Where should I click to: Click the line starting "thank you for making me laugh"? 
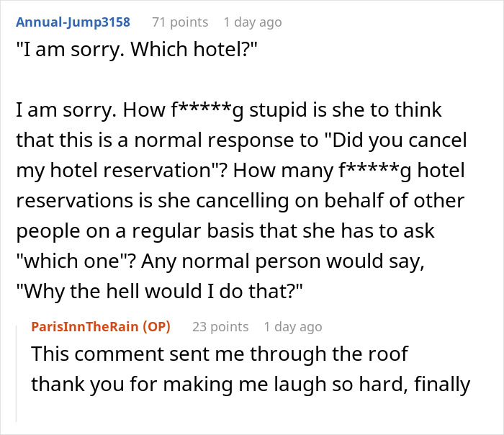[250, 384]
